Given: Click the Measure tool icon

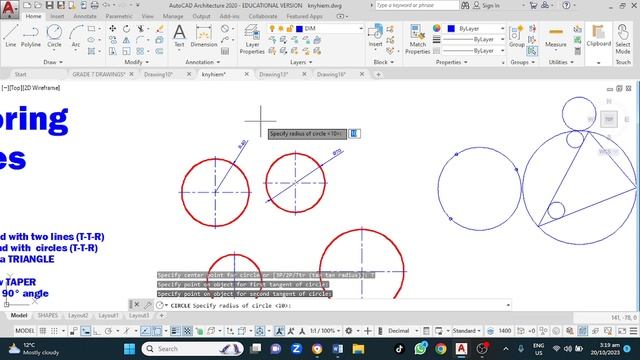Looking at the screenshot, I should (556, 36).
